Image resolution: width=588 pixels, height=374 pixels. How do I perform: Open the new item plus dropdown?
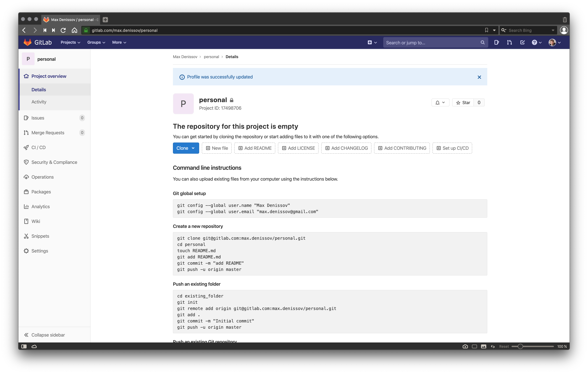(372, 43)
